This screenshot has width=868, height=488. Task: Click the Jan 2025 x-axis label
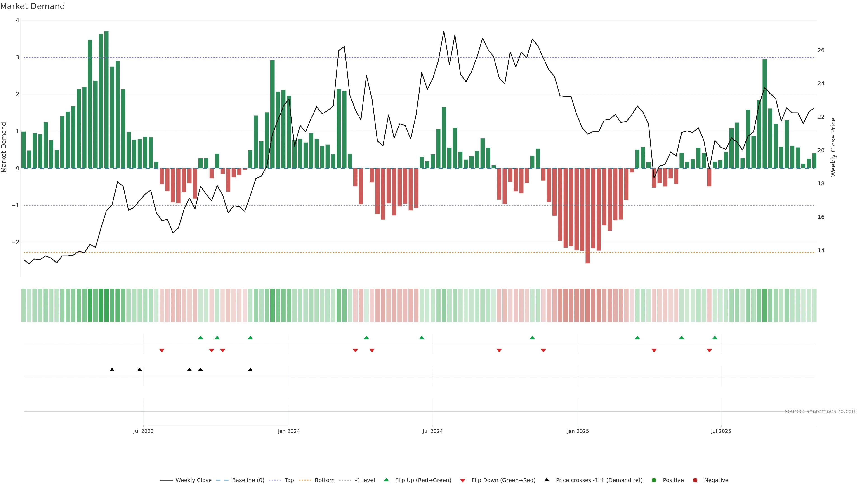pyautogui.click(x=578, y=431)
